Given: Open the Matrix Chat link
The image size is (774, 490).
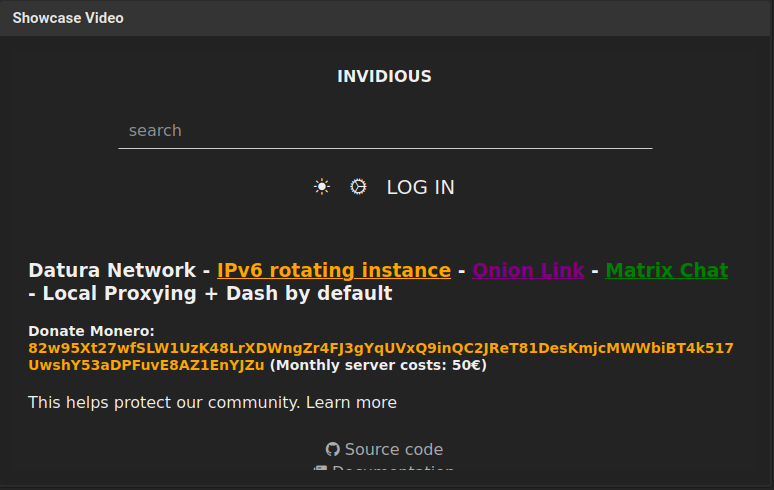Looking at the screenshot, I should (667, 270).
